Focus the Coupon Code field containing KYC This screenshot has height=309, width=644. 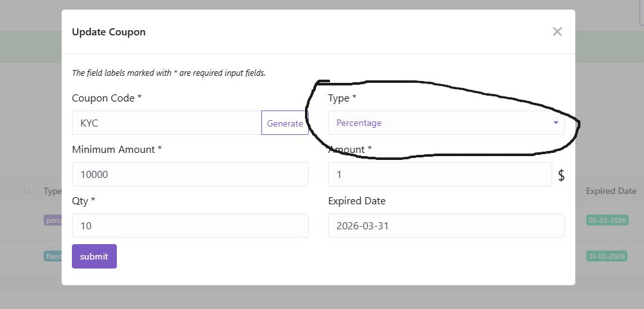click(167, 123)
